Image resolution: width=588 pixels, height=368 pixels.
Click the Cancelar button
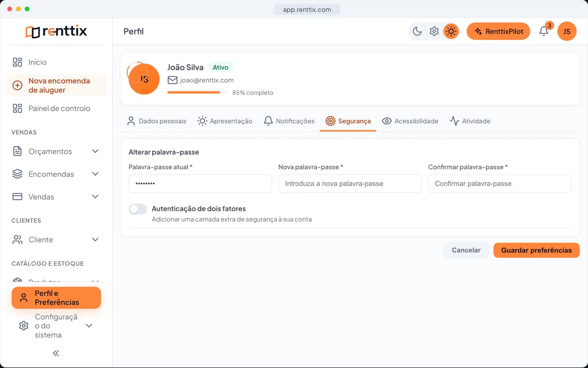(x=466, y=250)
